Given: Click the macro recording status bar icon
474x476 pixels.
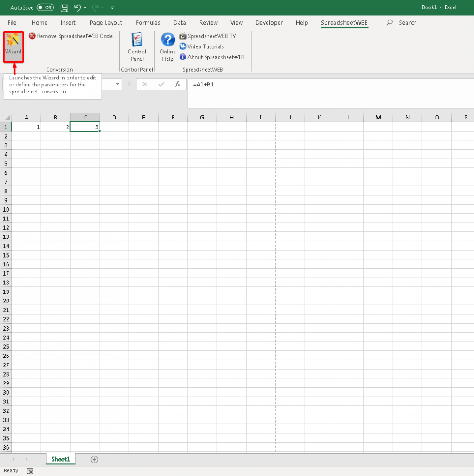Looking at the screenshot, I should point(30,471).
